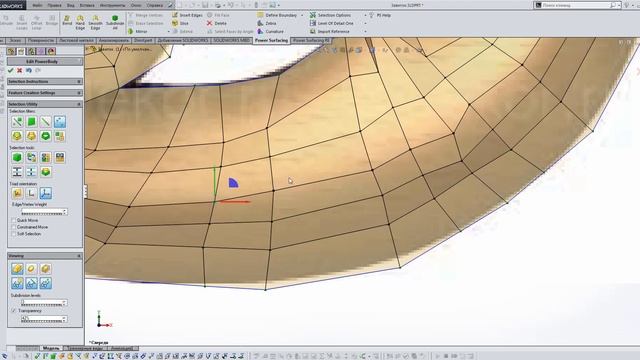The image size is (640, 360).
Task: Collapse the Selection Instructions section
Action: (x=79, y=82)
